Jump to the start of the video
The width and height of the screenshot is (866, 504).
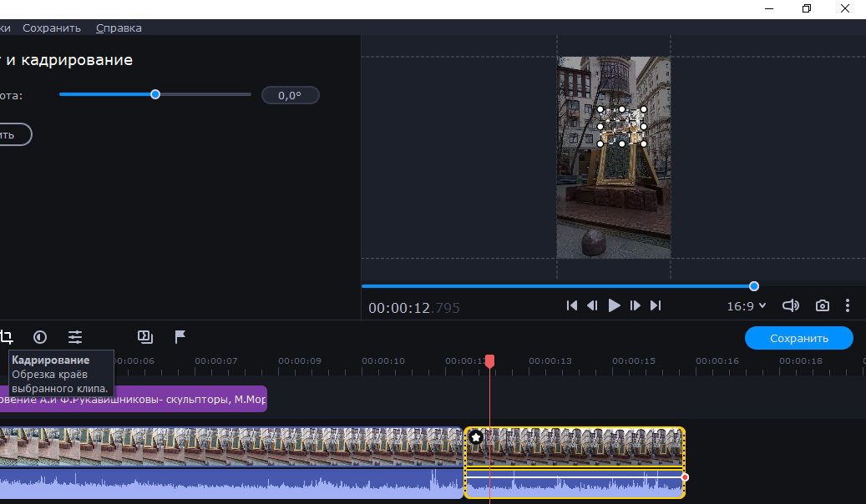571,305
